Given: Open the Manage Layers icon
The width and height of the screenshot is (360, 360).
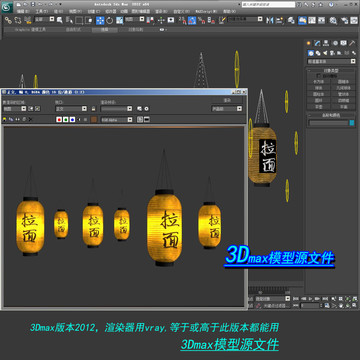Looking at the screenshot, I should point(291,20).
